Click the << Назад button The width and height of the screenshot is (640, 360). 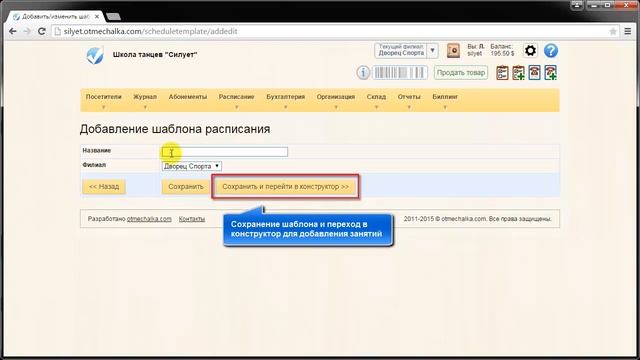coord(104,187)
